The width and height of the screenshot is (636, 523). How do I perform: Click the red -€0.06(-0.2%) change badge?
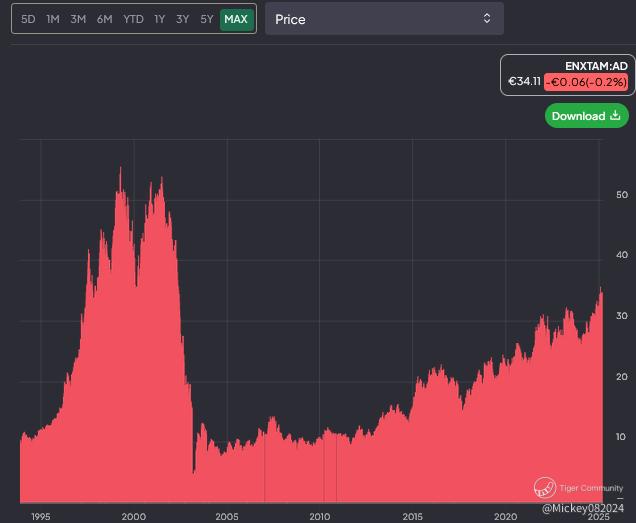click(585, 82)
